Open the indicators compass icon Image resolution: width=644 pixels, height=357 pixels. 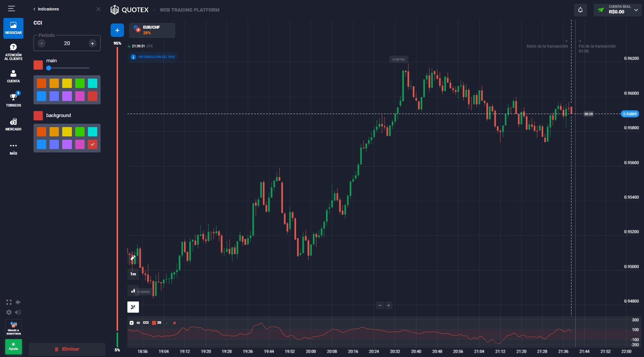tap(133, 307)
